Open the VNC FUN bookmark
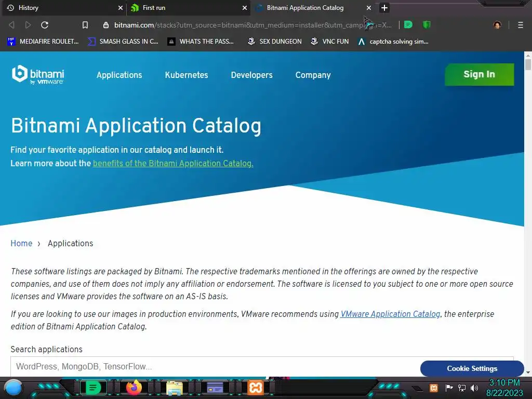 (x=330, y=42)
